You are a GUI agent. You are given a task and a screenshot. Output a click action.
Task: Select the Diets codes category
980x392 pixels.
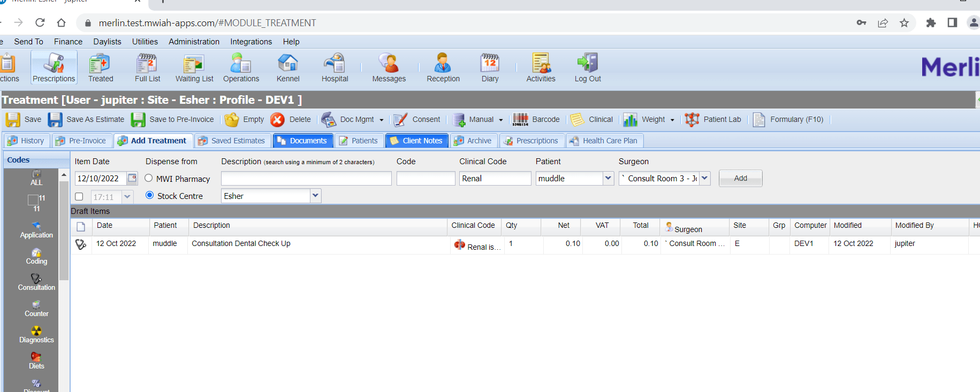pyautogui.click(x=36, y=361)
